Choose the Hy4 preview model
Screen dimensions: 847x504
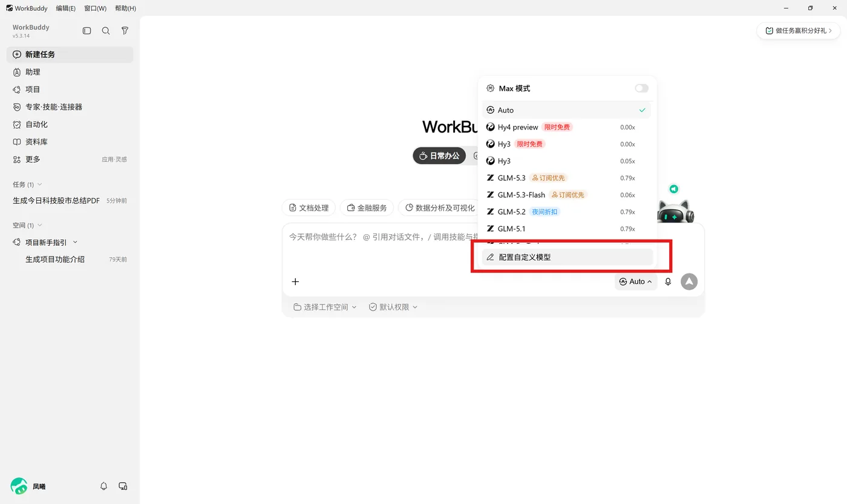[x=566, y=127]
